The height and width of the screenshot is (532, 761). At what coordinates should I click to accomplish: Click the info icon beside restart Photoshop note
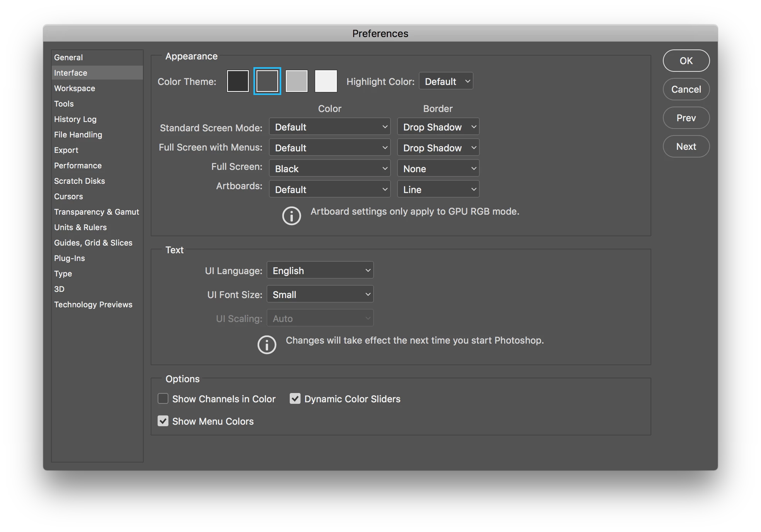[267, 345]
